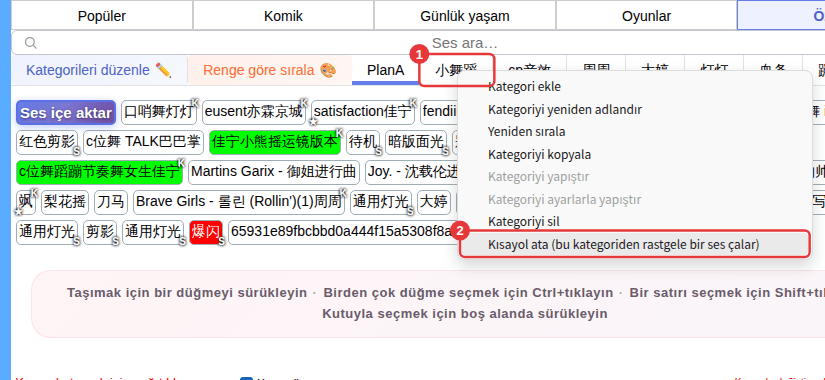Play the 大婷 sound
Screen dimensions: 825x380
434,202
